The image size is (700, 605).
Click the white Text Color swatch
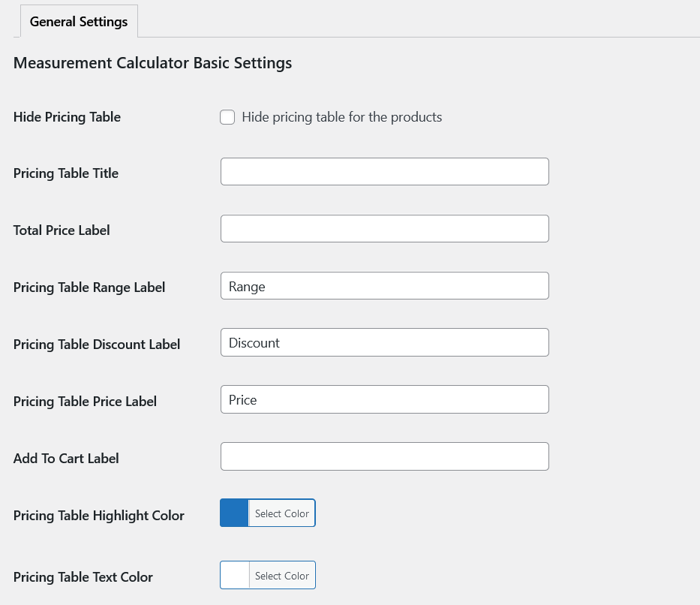click(x=234, y=576)
